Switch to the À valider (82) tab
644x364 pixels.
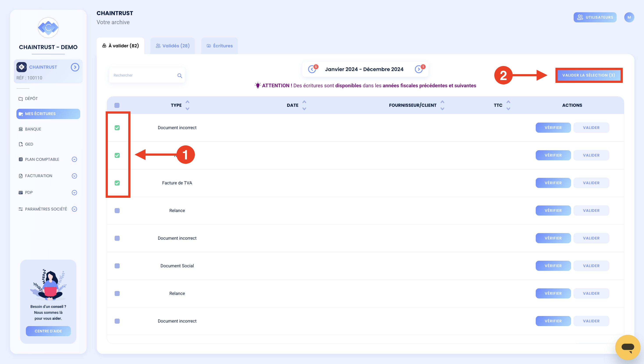pyautogui.click(x=121, y=46)
